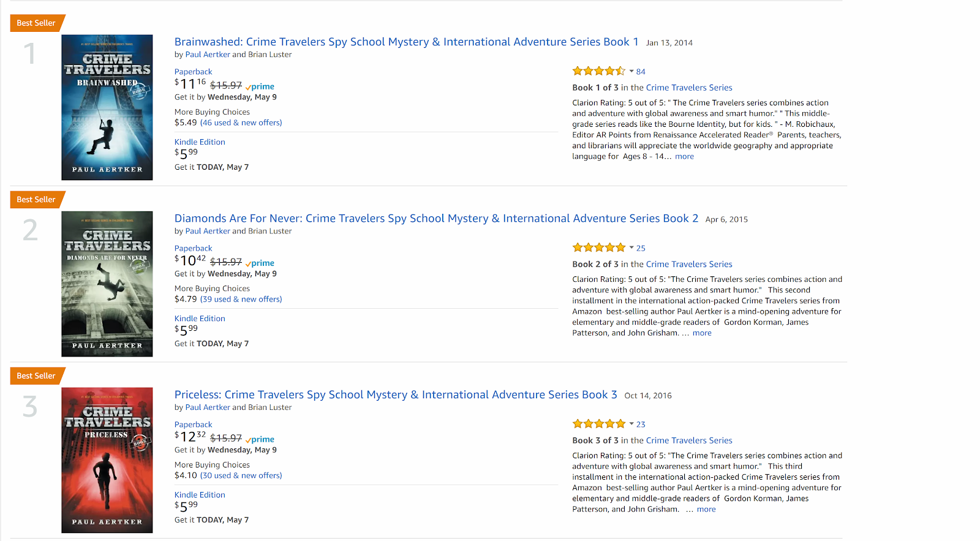This screenshot has width=980, height=541.
Task: Open Crime Travelers Series link for Book 2
Action: 689,264
